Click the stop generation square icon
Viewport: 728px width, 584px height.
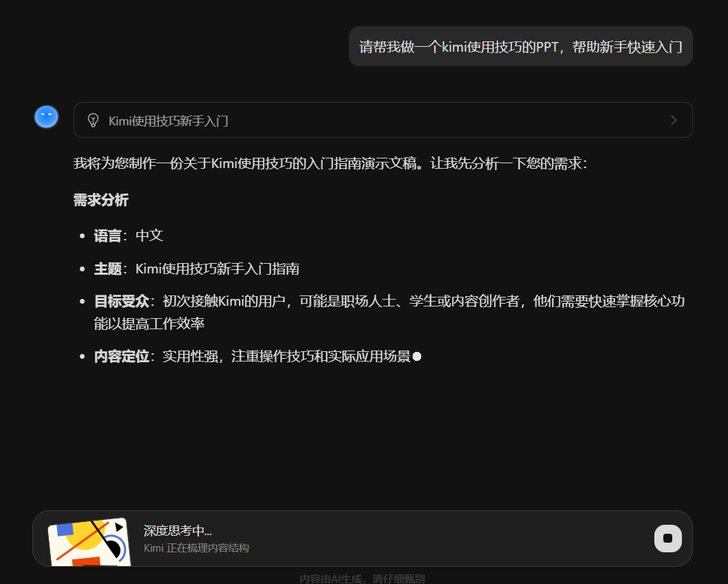[667, 539]
